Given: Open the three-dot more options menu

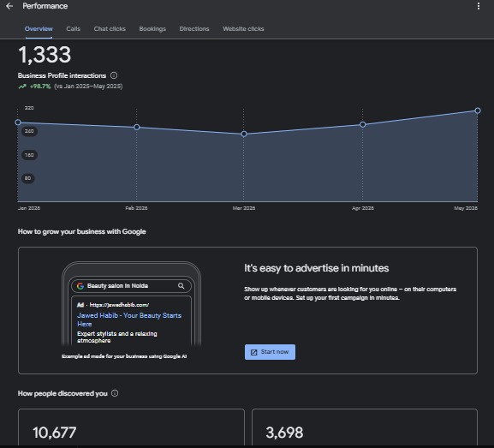Looking at the screenshot, I should (479, 6).
